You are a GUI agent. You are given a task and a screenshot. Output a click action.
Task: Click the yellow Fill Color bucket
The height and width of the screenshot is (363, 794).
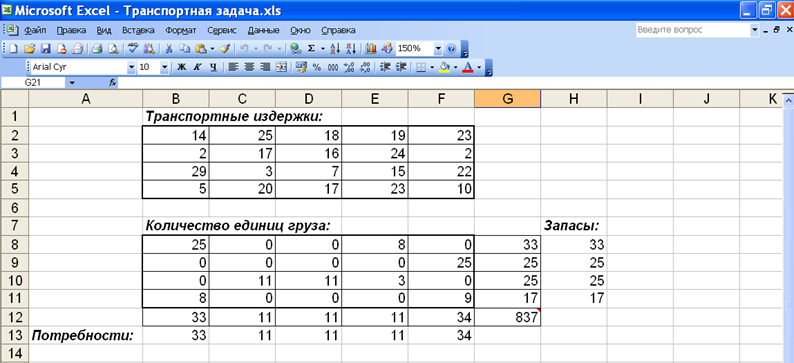444,67
